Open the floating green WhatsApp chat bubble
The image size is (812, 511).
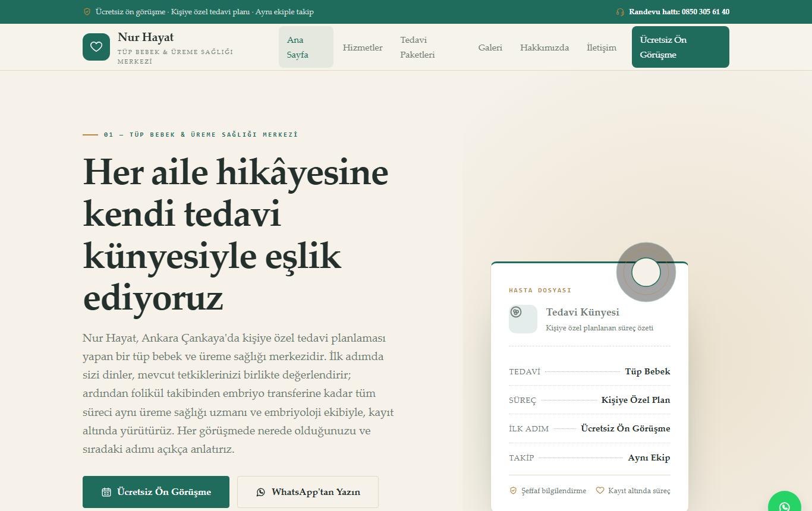click(x=785, y=507)
